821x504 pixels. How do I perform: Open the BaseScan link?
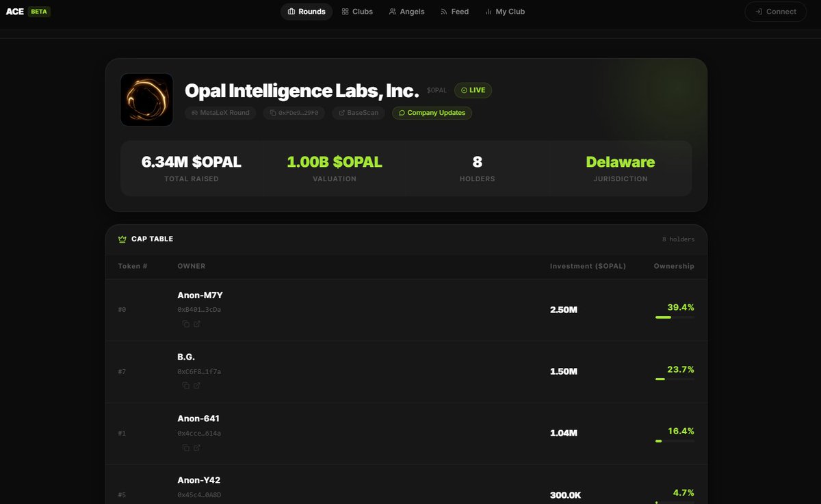359,113
